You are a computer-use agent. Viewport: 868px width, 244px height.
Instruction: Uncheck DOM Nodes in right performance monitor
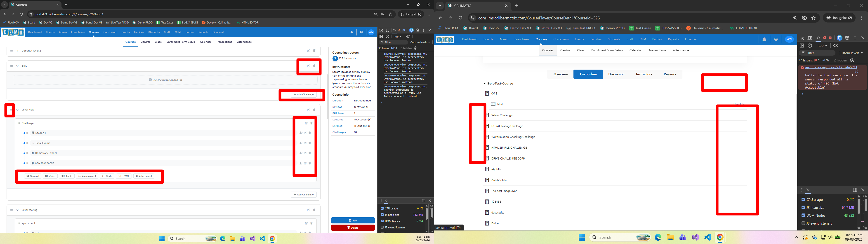pos(803,215)
